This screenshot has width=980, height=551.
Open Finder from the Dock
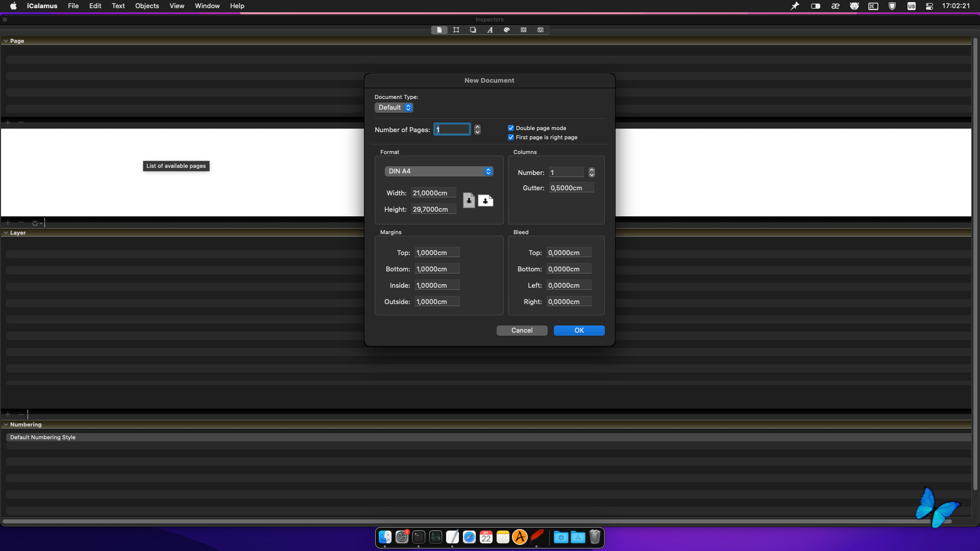pos(385,537)
